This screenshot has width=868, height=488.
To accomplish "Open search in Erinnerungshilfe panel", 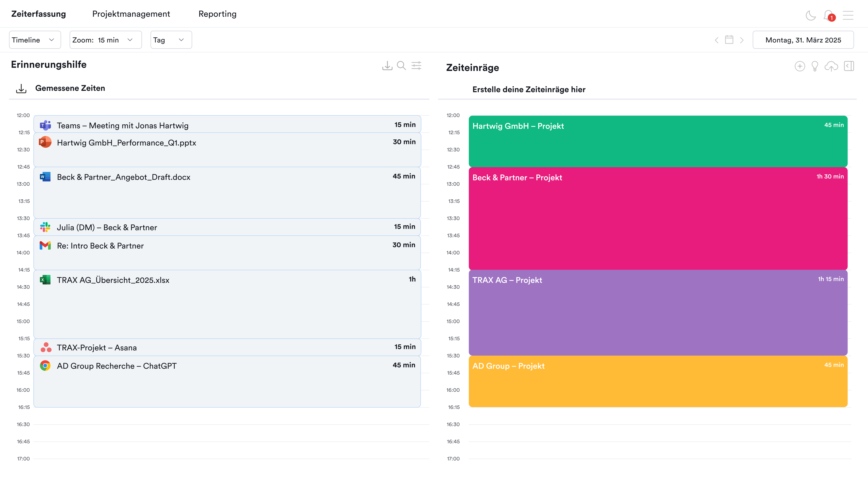I will point(401,65).
